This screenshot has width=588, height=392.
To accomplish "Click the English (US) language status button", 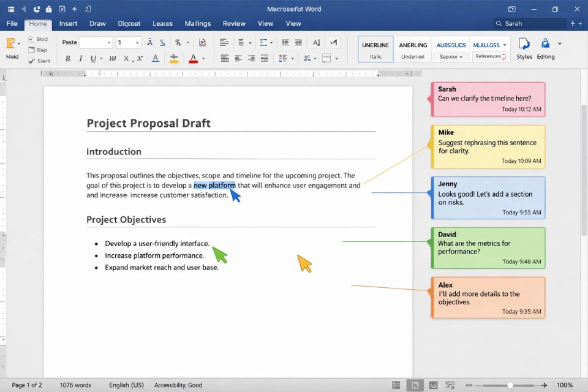I will 126,385.
